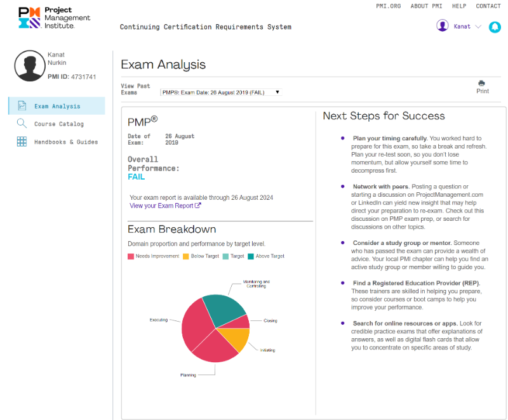Expand the Kanat account menu chevron
The image size is (508, 420).
tap(478, 27)
